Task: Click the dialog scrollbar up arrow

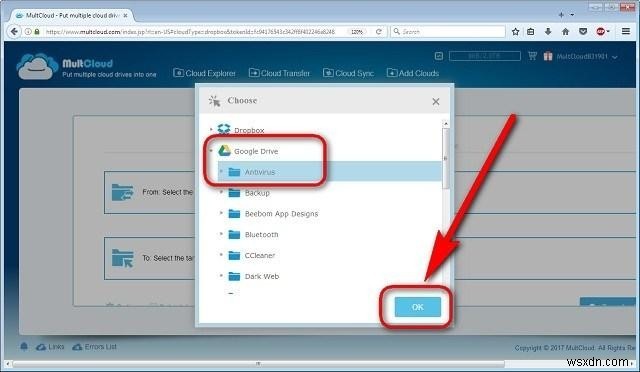Action: pos(446,124)
